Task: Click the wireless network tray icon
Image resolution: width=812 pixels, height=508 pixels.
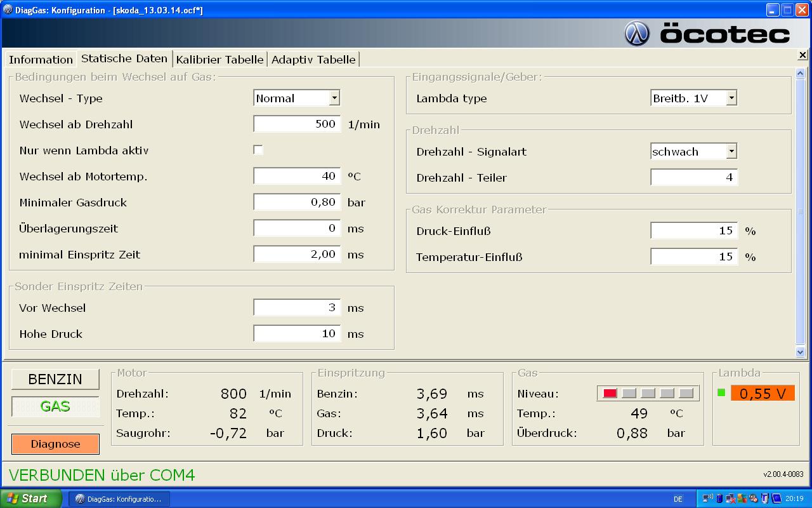Action: point(707,498)
